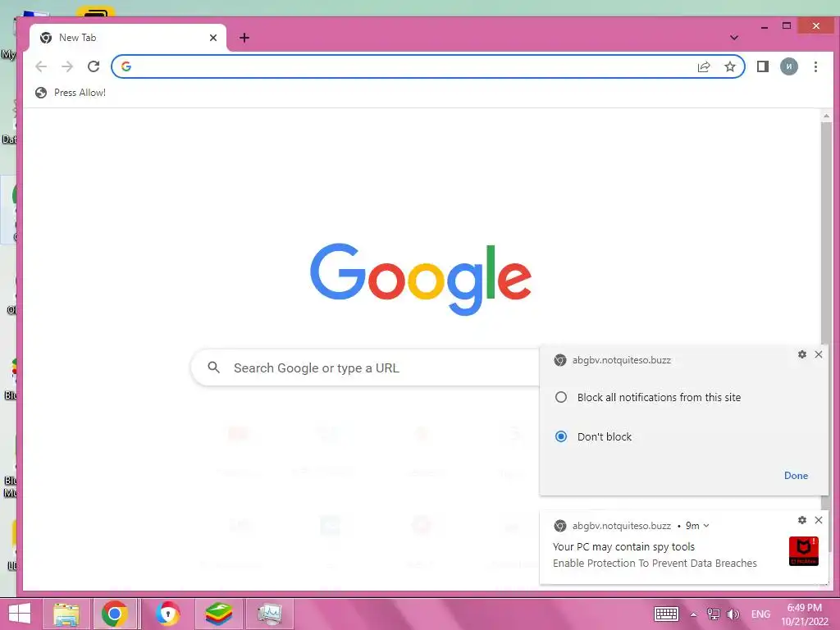840x630 pixels.
Task: Click the page scrollbar up arrow
Action: coord(826,116)
